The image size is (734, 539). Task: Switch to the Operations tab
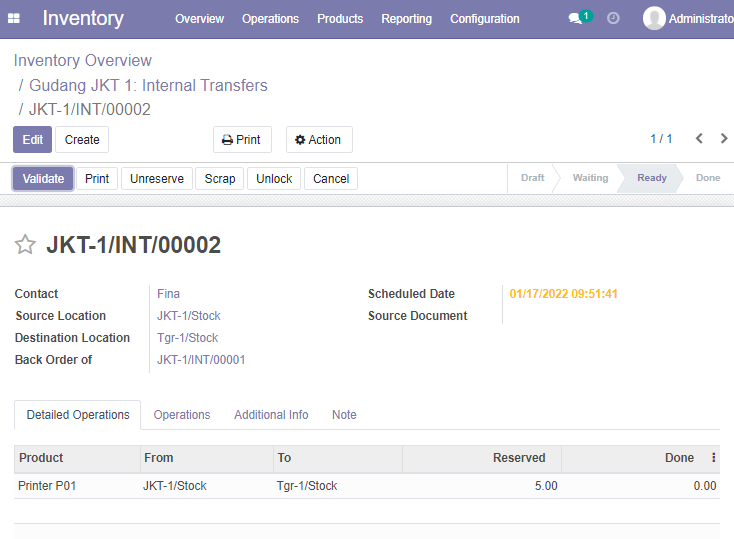[x=182, y=415]
